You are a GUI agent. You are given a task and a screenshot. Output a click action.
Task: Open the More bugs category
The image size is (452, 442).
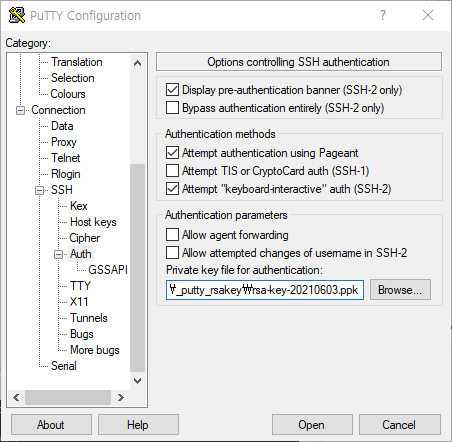click(95, 350)
